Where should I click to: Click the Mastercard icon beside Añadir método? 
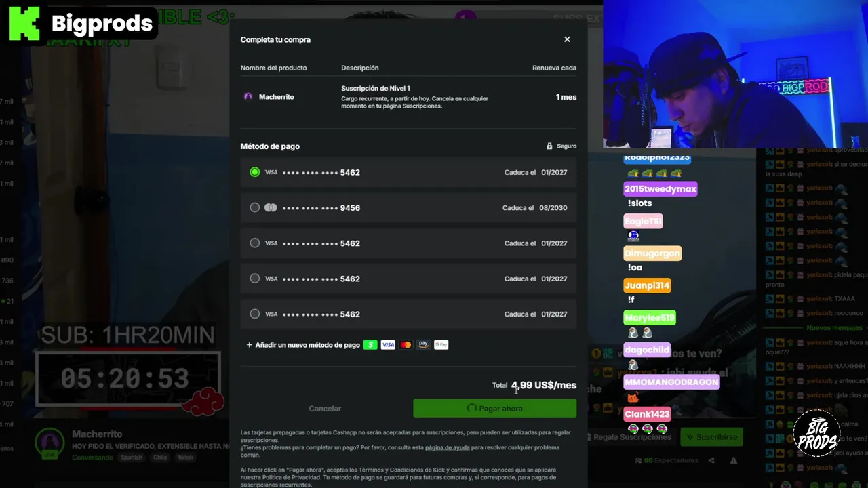pos(406,344)
